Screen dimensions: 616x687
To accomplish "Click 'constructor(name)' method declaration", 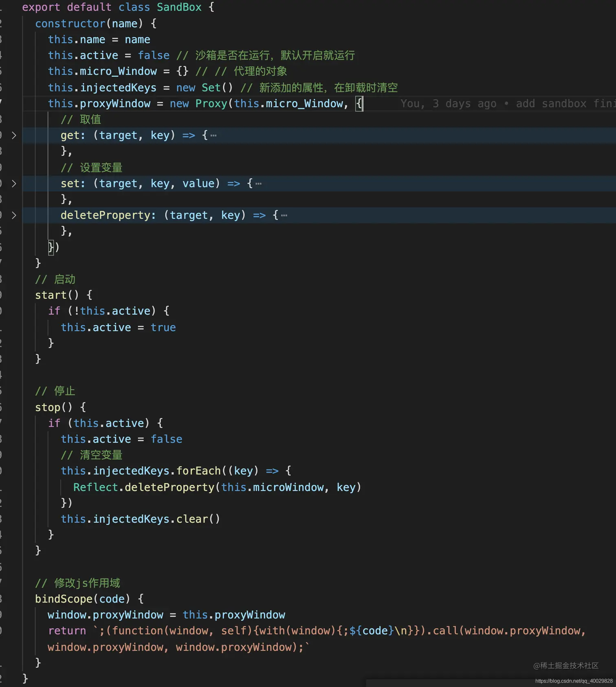I will tap(89, 24).
